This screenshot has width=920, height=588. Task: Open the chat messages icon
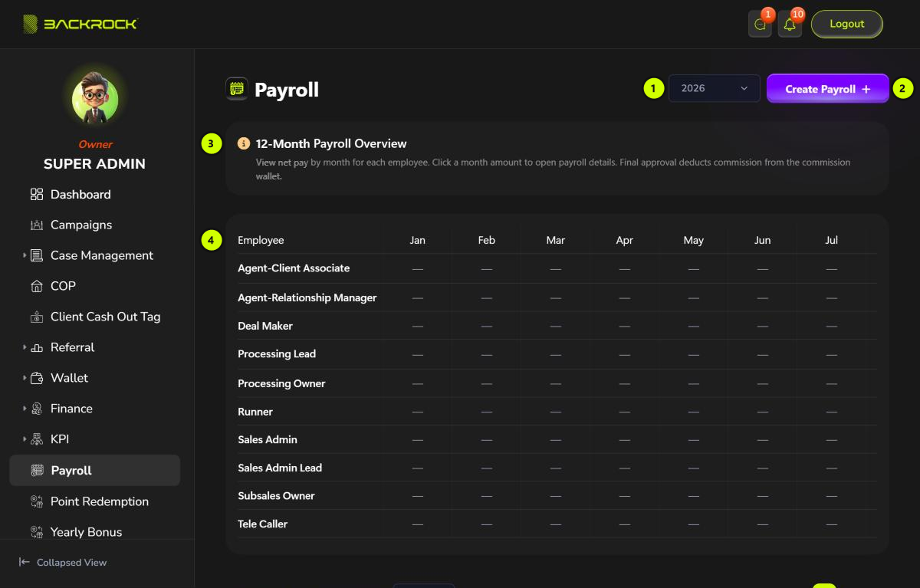point(760,25)
